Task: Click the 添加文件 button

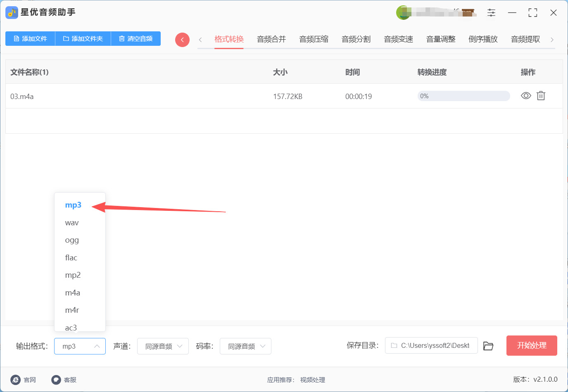Action: 30,39
